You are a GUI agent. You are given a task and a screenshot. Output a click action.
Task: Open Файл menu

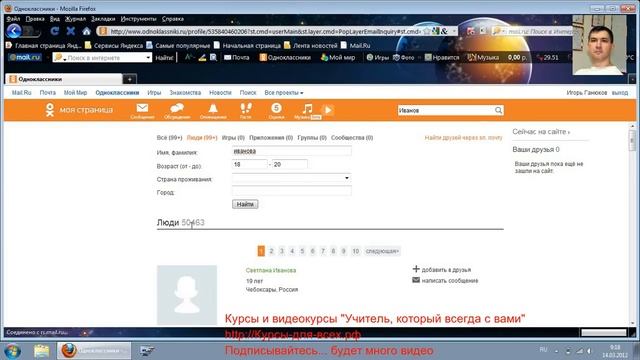pos(13,19)
